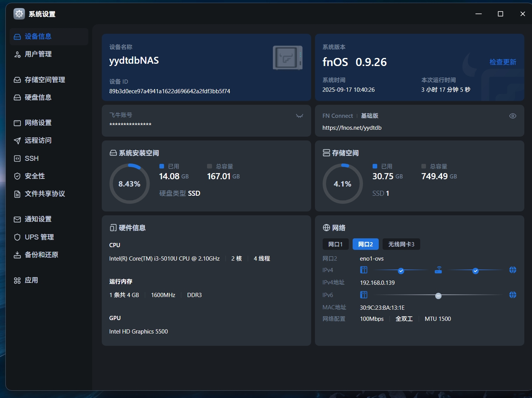Show the FN Connect address eye icon

tap(512, 116)
